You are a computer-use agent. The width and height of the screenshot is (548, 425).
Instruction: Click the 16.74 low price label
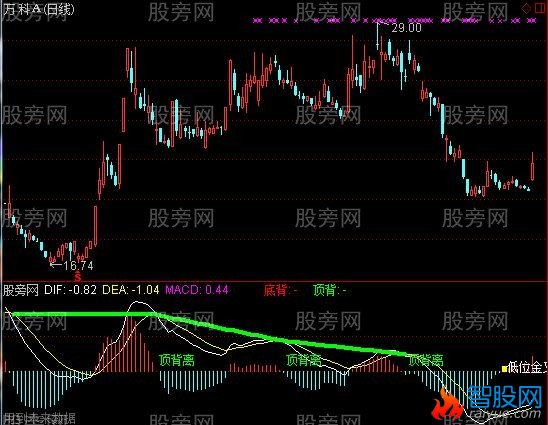(x=78, y=266)
